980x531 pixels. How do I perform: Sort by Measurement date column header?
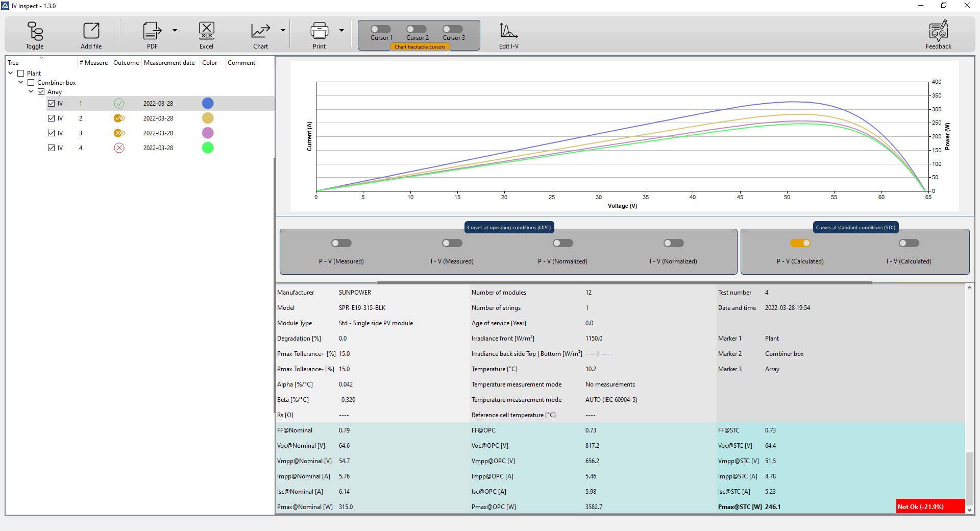tap(169, 63)
